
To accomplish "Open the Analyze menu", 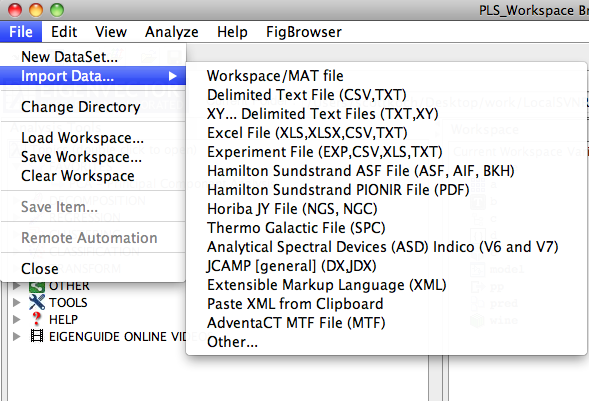I will click(172, 32).
